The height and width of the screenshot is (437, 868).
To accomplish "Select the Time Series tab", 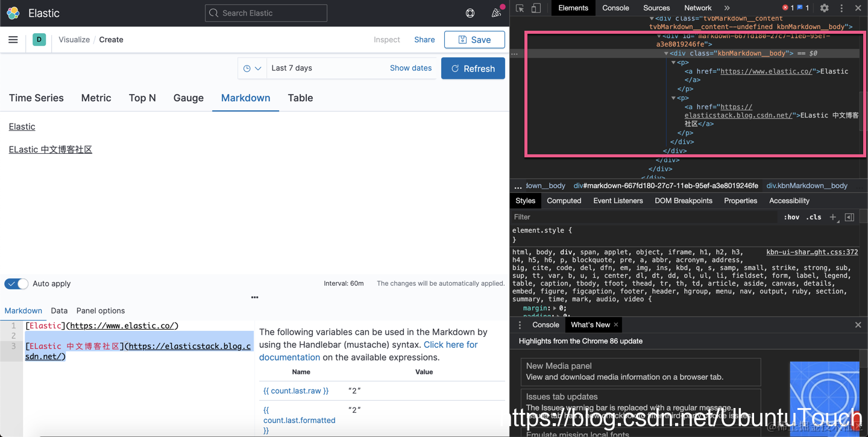I will tap(36, 98).
